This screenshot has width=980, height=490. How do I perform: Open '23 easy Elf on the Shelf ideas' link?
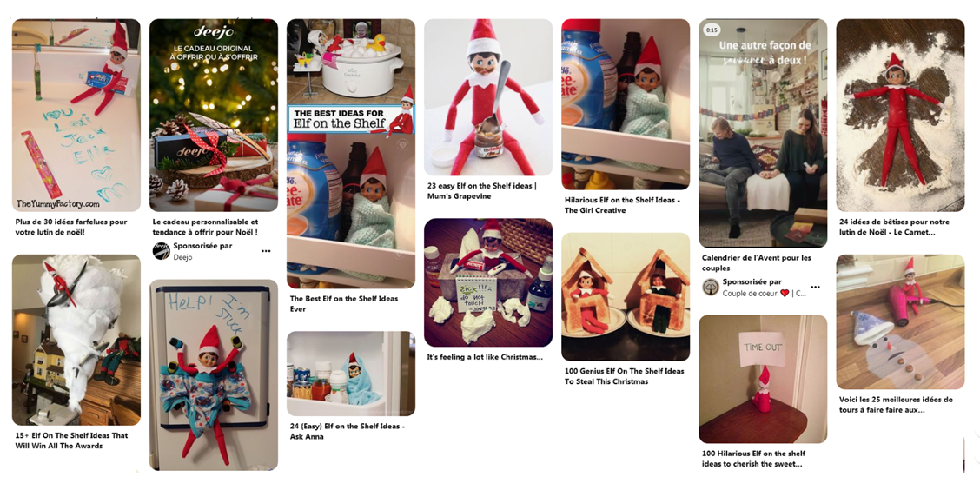point(482,190)
